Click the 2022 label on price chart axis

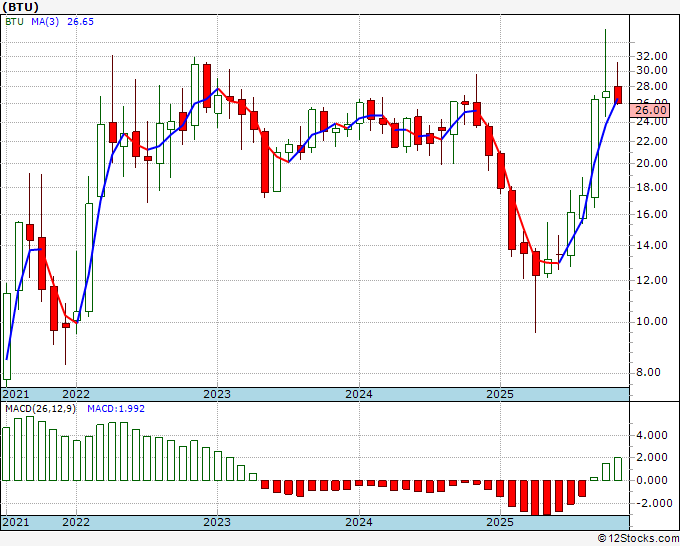76,394
